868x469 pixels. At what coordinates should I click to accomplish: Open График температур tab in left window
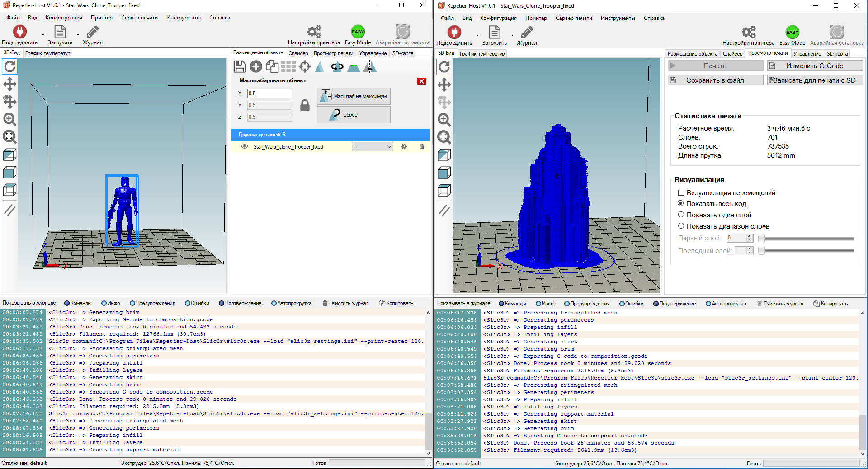(48, 53)
